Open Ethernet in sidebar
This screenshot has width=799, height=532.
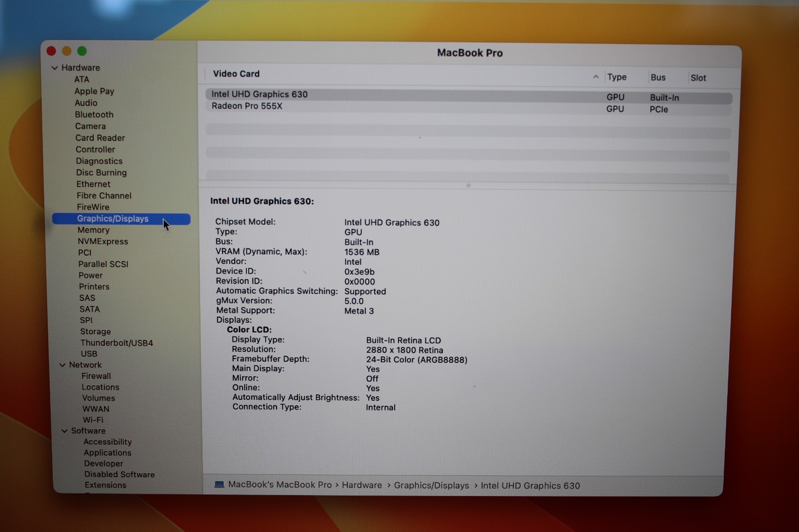tap(93, 184)
